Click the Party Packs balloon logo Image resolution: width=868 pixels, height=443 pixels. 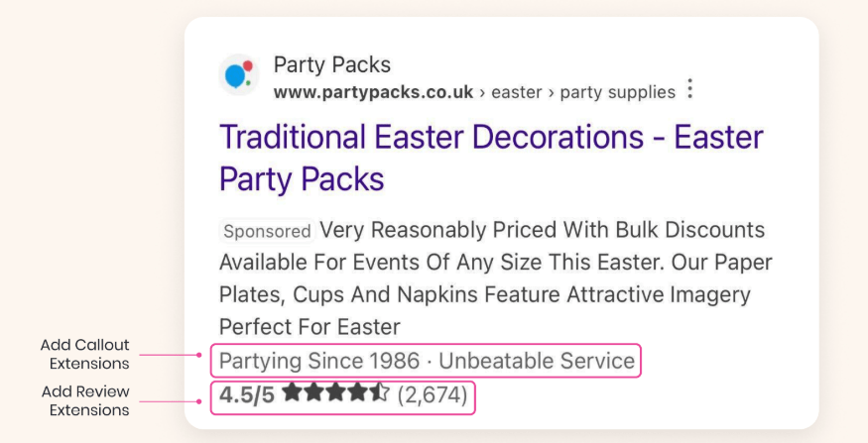(238, 75)
